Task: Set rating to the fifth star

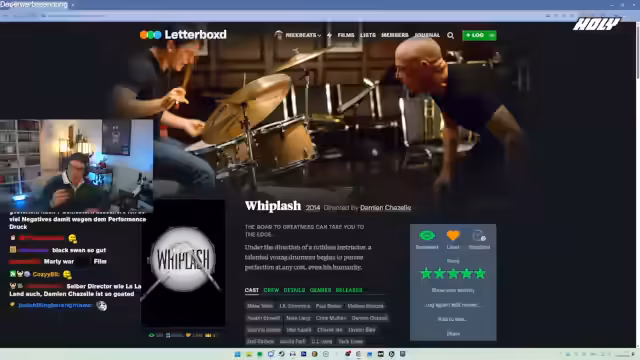Action: (480, 273)
